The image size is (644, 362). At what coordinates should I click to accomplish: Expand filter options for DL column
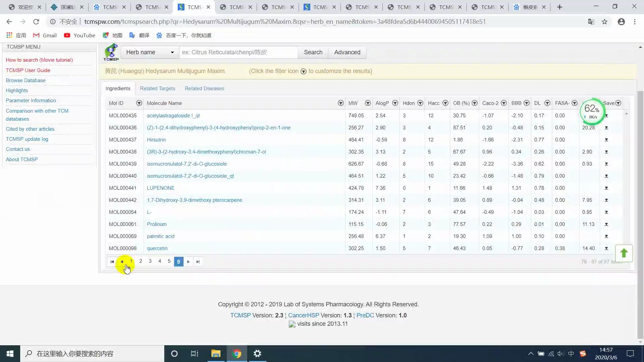547,103
